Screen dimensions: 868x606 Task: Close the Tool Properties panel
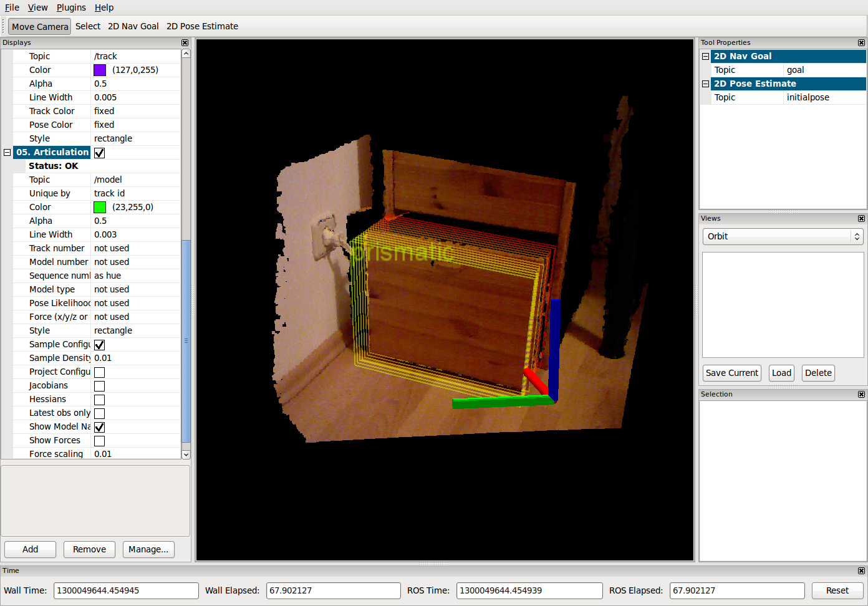pyautogui.click(x=861, y=43)
